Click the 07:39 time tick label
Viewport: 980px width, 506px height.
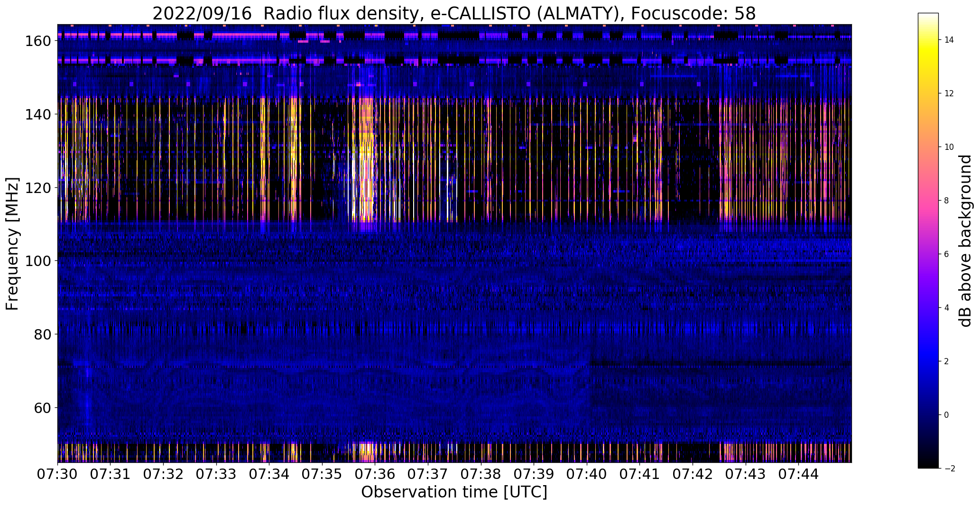534,474
